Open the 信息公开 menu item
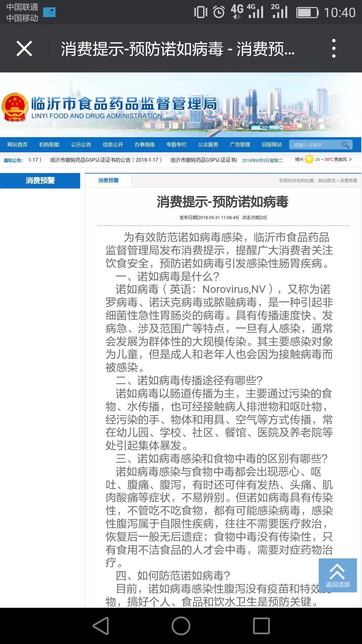Viewport: 362px width, 644px height. (x=113, y=145)
